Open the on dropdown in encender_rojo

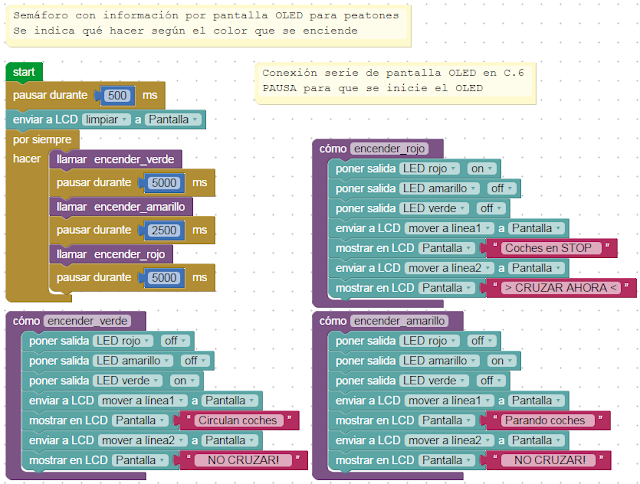coord(482,169)
